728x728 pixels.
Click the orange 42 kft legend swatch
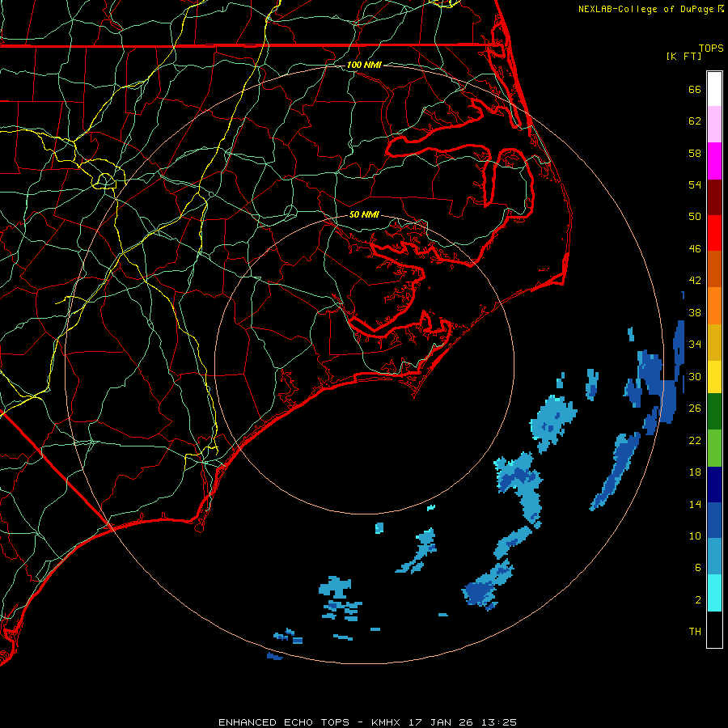coord(714,306)
